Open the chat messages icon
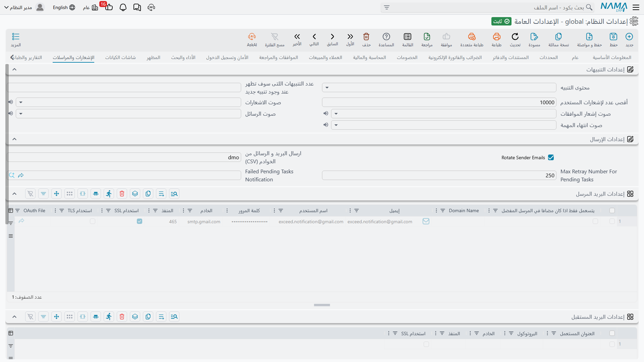This screenshot has width=644, height=362. pyautogui.click(x=137, y=7)
